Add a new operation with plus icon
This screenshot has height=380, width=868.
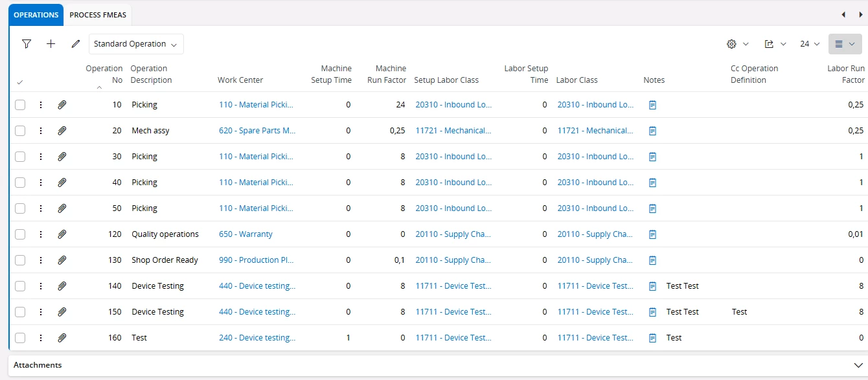coord(51,44)
